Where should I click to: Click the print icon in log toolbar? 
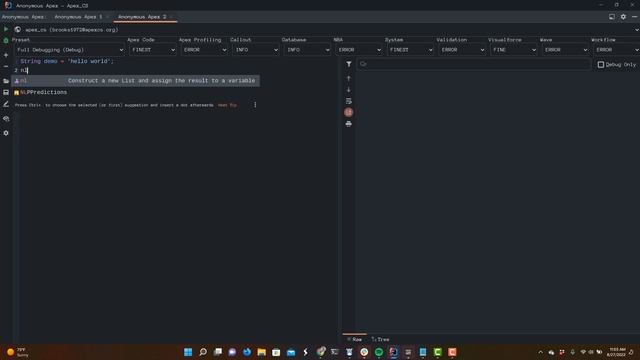[349, 124]
